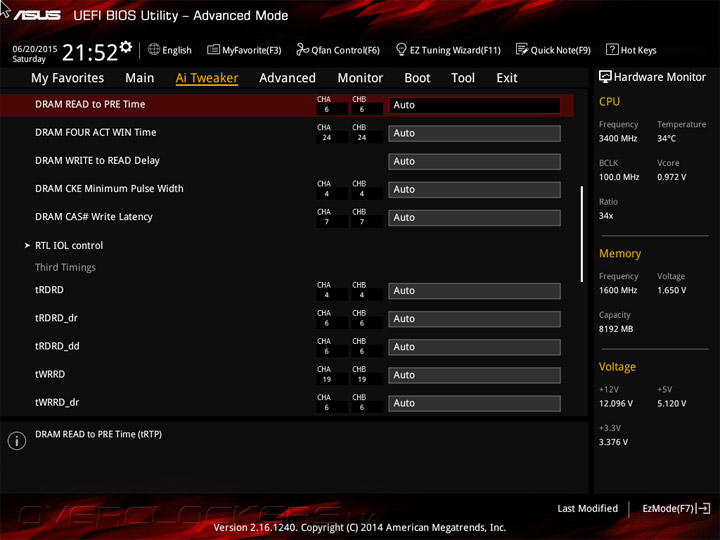
Task: Click CHB value 19 for tWRRD
Action: pos(362,379)
